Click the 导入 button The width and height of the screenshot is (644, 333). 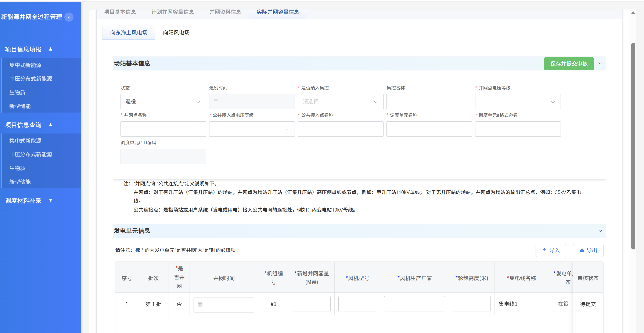pyautogui.click(x=550, y=250)
